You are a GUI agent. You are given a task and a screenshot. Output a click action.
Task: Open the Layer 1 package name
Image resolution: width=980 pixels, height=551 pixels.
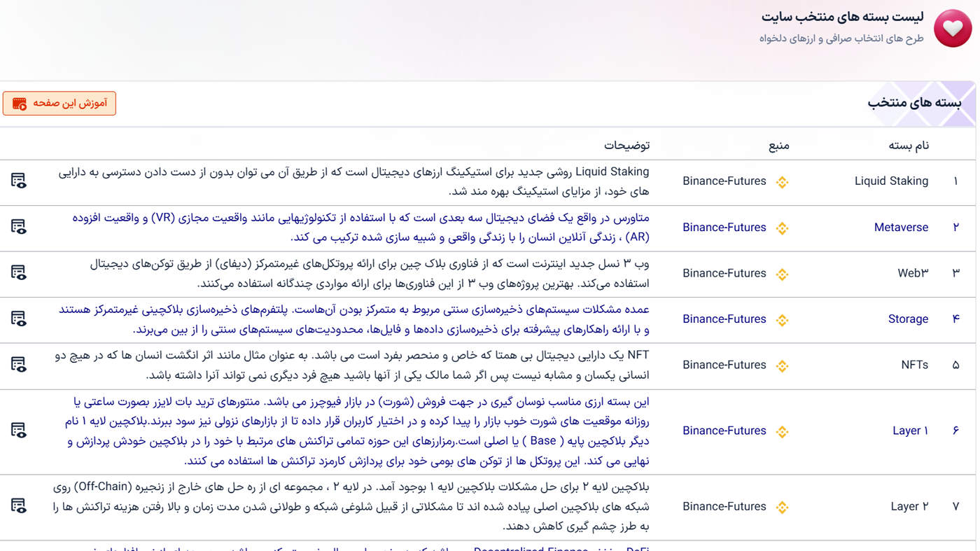[910, 431]
